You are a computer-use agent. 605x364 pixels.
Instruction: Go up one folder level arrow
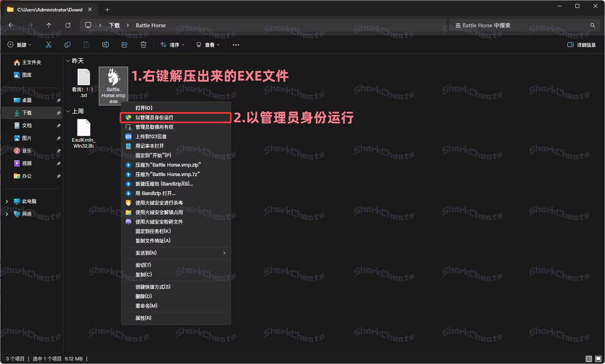tap(49, 25)
